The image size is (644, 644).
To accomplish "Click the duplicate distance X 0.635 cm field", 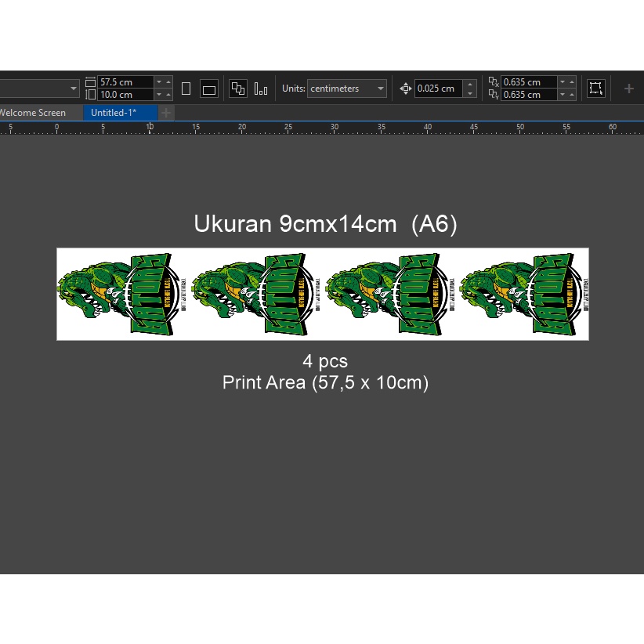I will pyautogui.click(x=529, y=82).
